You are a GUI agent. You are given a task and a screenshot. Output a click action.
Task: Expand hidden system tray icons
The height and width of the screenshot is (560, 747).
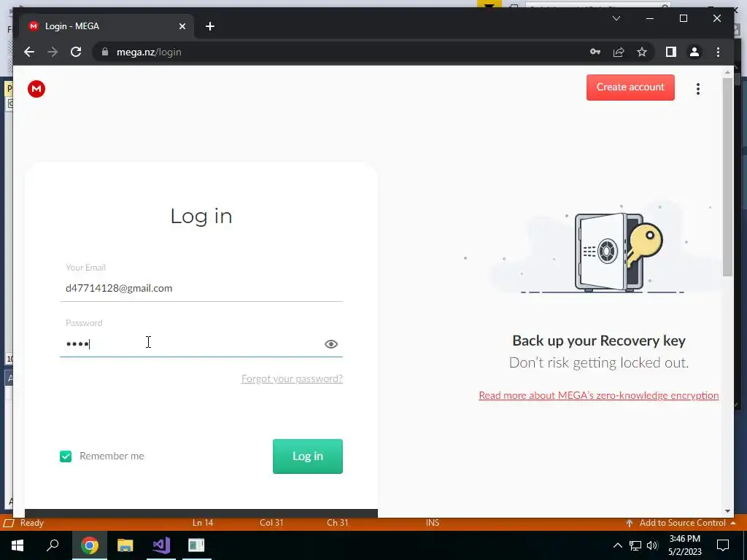[x=617, y=545]
